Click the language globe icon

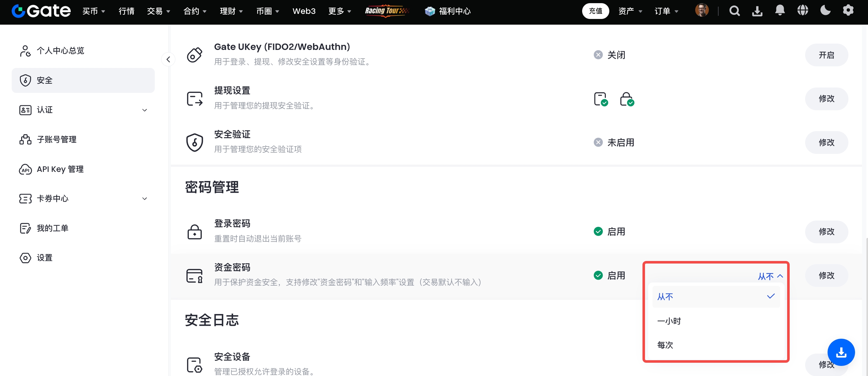[803, 11]
